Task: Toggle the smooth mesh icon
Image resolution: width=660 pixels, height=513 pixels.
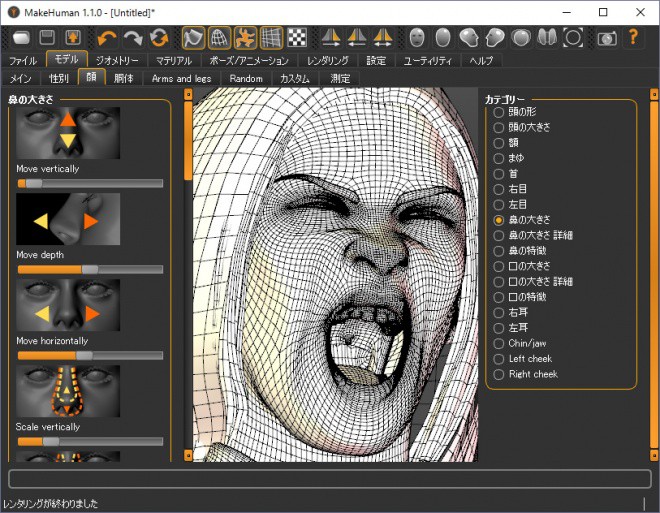Action: pyautogui.click(x=194, y=38)
